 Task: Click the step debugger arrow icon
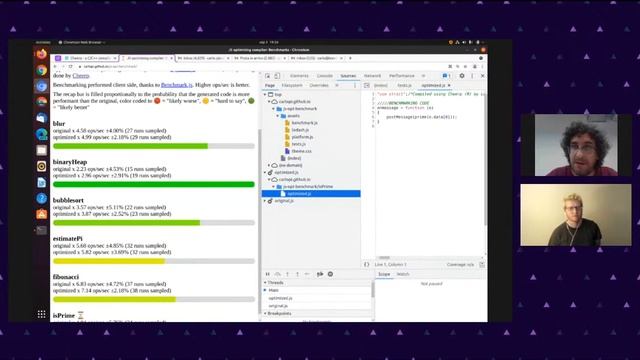(307, 274)
